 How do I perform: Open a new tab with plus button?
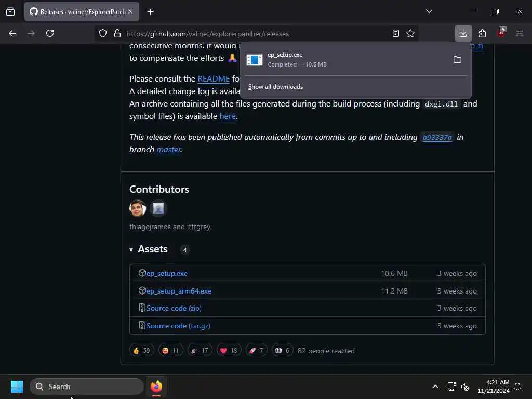(x=150, y=12)
